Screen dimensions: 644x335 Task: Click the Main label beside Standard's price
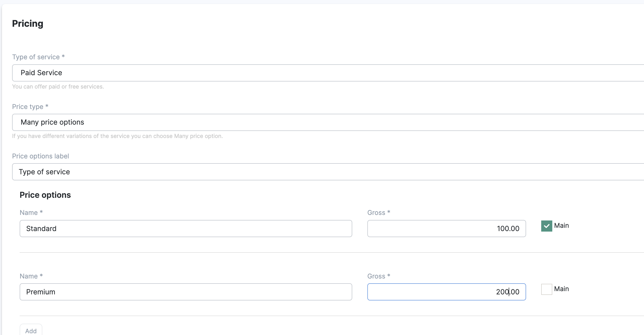click(561, 226)
